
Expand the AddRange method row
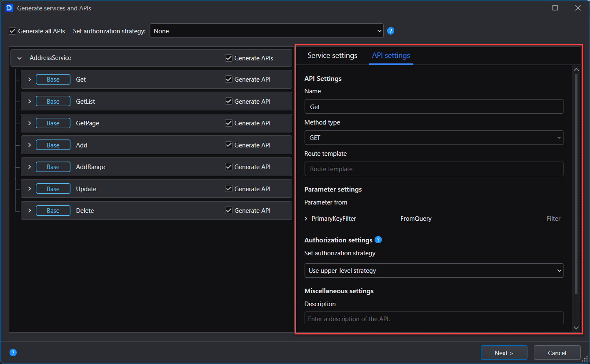pyautogui.click(x=30, y=167)
